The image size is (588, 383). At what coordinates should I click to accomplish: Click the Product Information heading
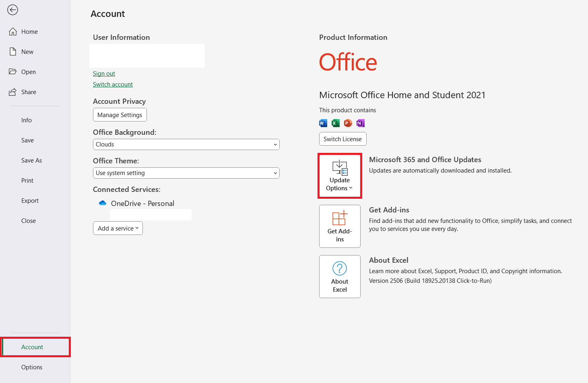[x=353, y=37]
